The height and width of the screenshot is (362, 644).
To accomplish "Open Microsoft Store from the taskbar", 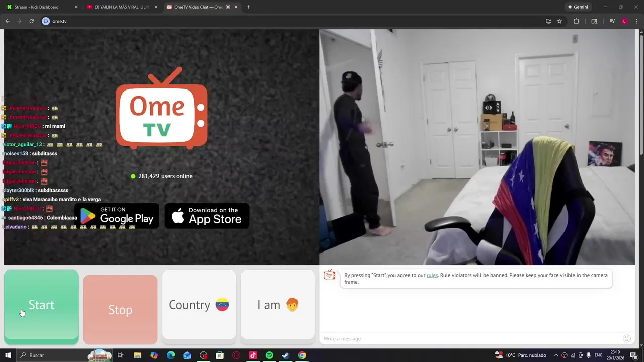I will [x=220, y=355].
